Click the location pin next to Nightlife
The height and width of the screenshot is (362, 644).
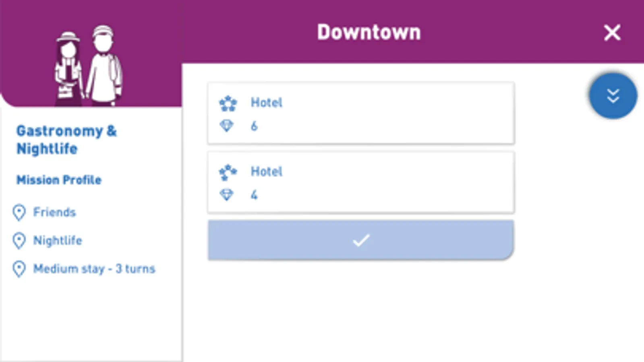pos(19,241)
